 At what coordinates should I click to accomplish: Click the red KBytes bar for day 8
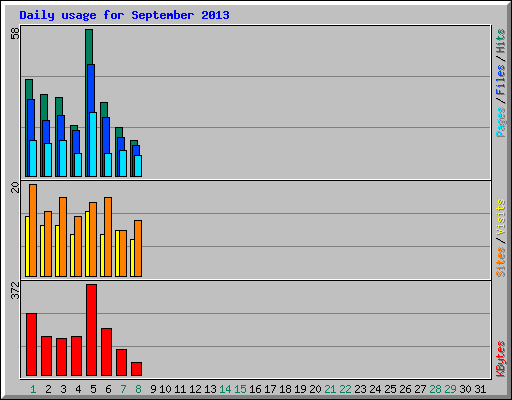137,369
